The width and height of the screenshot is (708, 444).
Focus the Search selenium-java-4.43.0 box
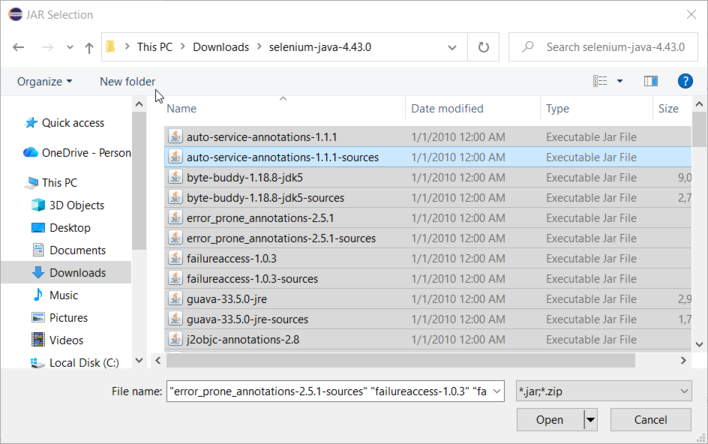click(603, 47)
